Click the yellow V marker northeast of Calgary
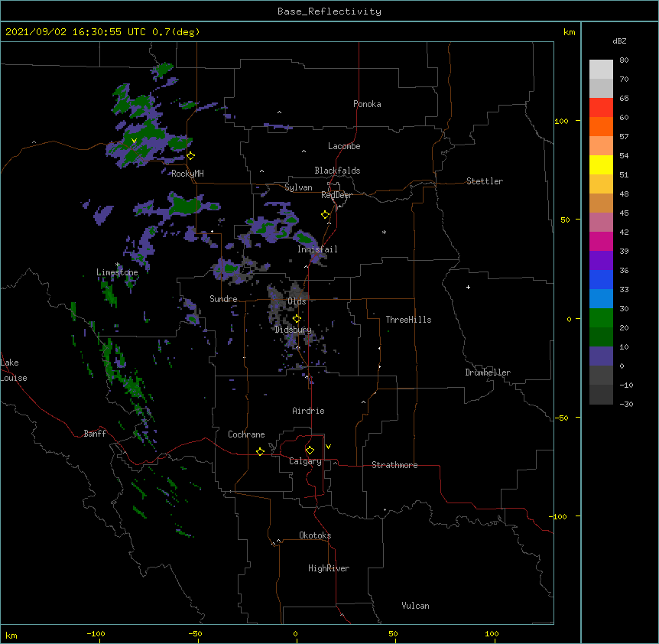This screenshot has width=659, height=644. tap(328, 447)
